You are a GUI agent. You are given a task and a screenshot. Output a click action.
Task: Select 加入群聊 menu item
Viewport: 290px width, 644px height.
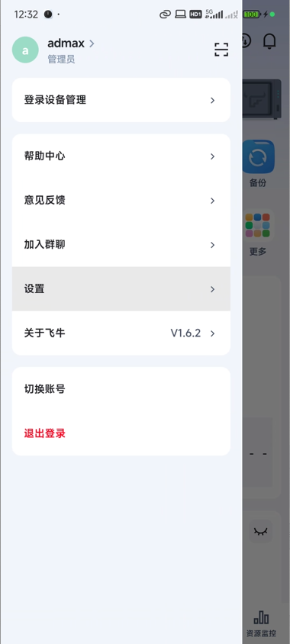(121, 245)
